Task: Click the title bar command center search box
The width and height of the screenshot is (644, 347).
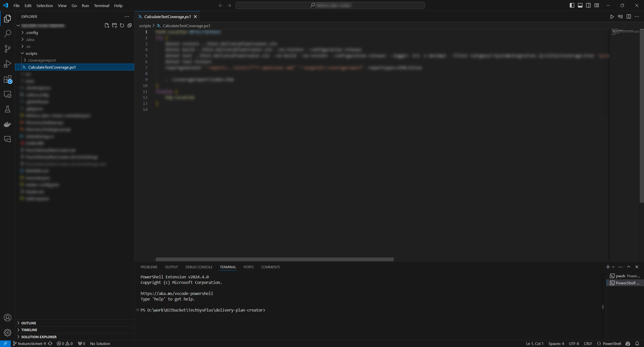Action: tap(330, 5)
